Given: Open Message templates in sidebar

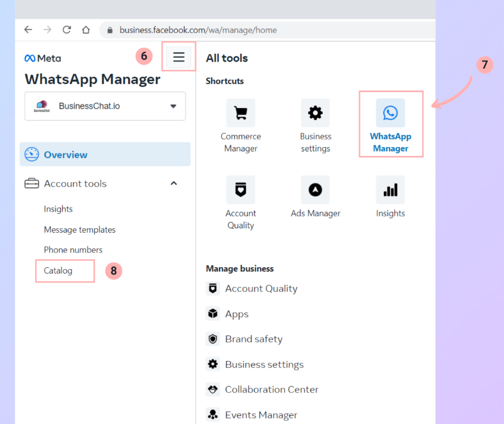Looking at the screenshot, I should [x=80, y=230].
